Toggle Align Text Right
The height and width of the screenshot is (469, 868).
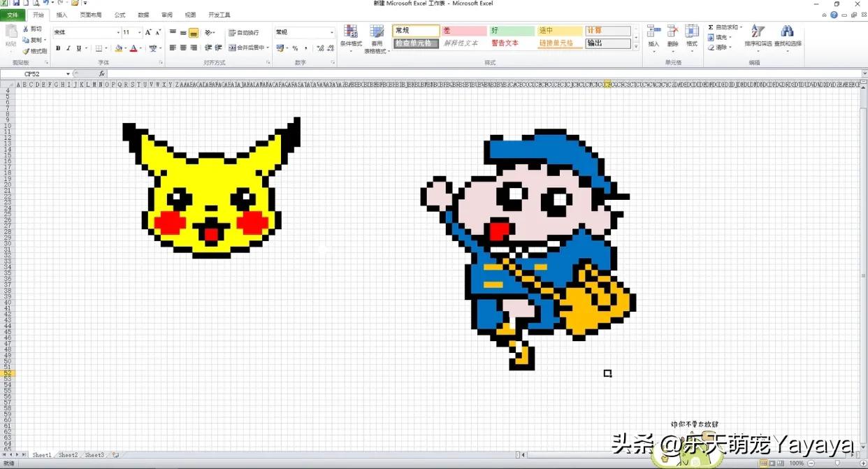[x=194, y=48]
